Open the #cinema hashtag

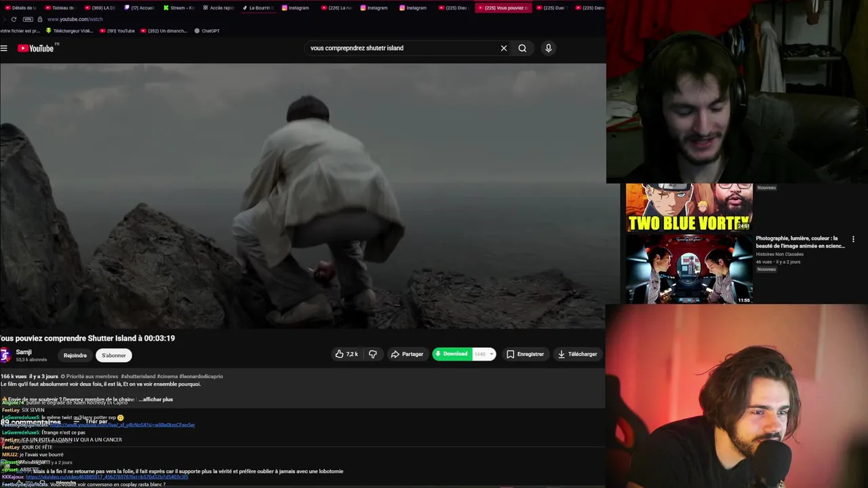coord(167,376)
